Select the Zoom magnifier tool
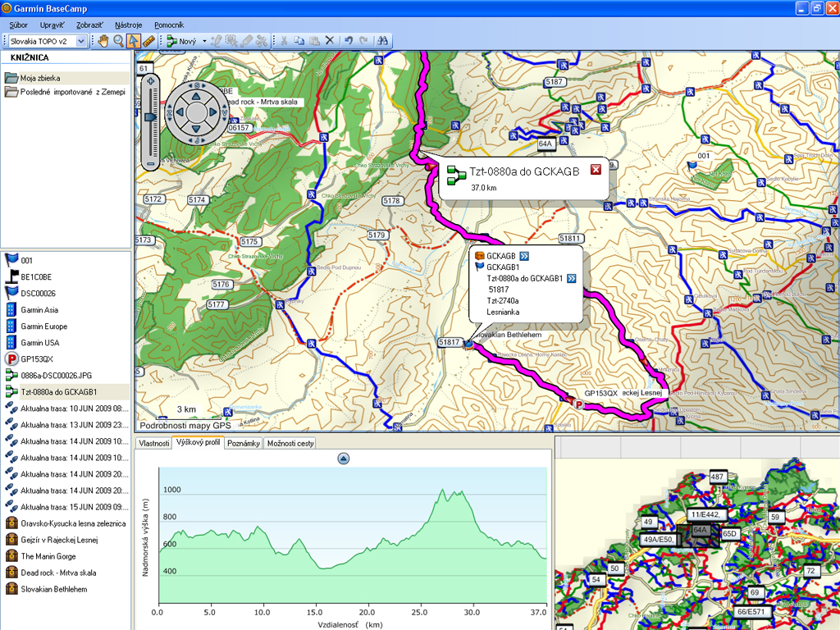Viewport: 840px width, 630px height. (x=119, y=40)
